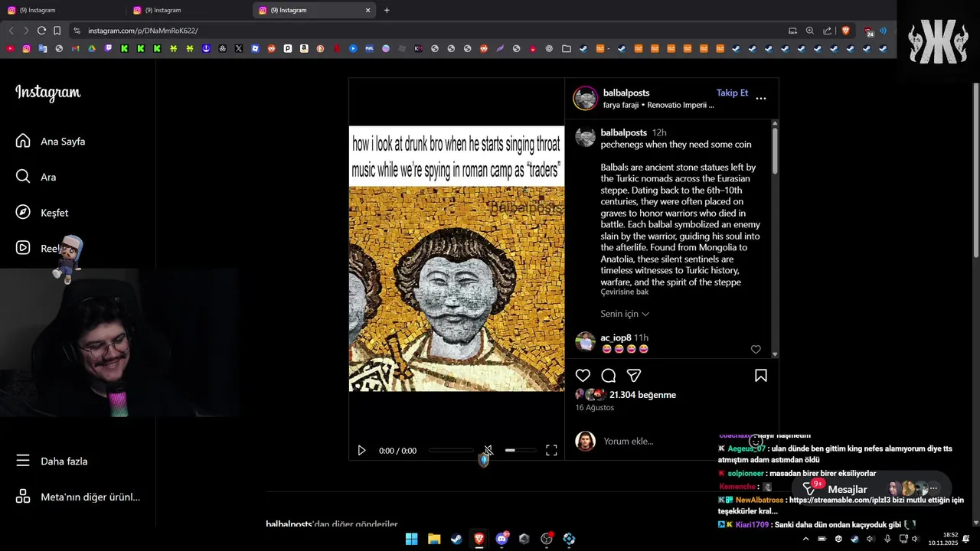Expand the Senin için comment filter
This screenshot has width=980, height=551.
[x=625, y=314]
